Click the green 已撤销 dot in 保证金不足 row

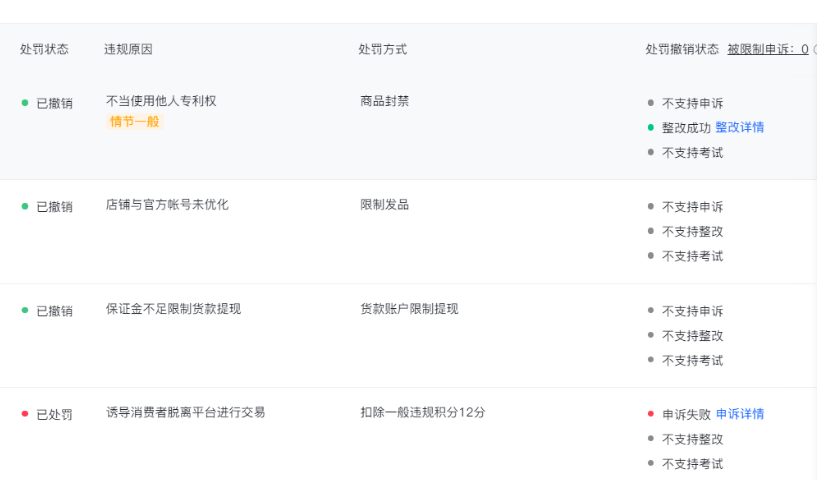coord(25,310)
